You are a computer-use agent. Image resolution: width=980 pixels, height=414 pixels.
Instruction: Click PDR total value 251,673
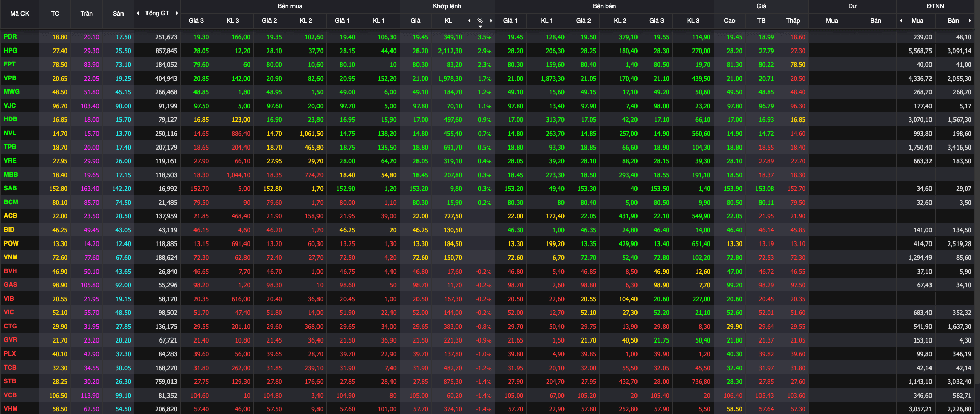(166, 37)
